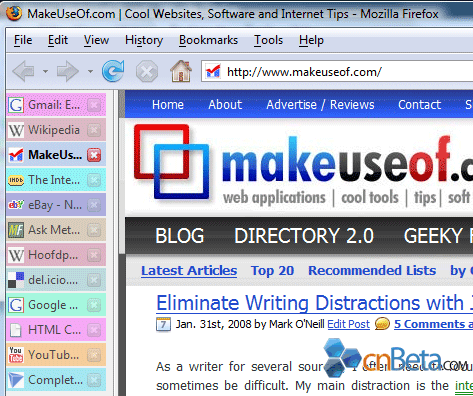This screenshot has width=473, height=396.
Task: Select the MakeUseOf tab
Action: [56, 155]
